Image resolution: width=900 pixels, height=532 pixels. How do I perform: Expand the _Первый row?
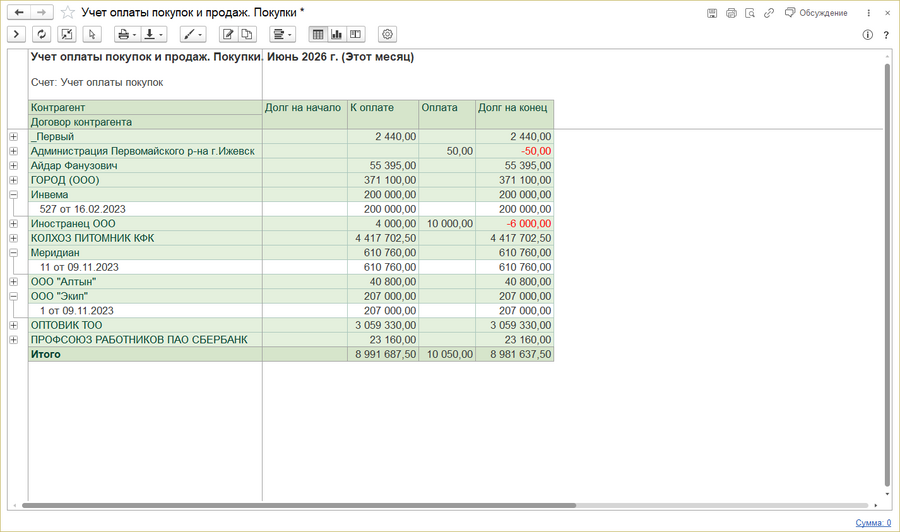click(14, 137)
